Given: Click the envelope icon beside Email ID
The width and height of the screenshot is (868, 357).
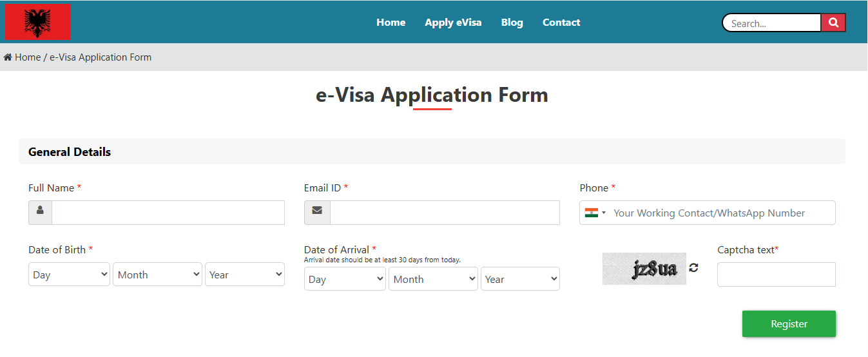Looking at the screenshot, I should click(x=316, y=212).
